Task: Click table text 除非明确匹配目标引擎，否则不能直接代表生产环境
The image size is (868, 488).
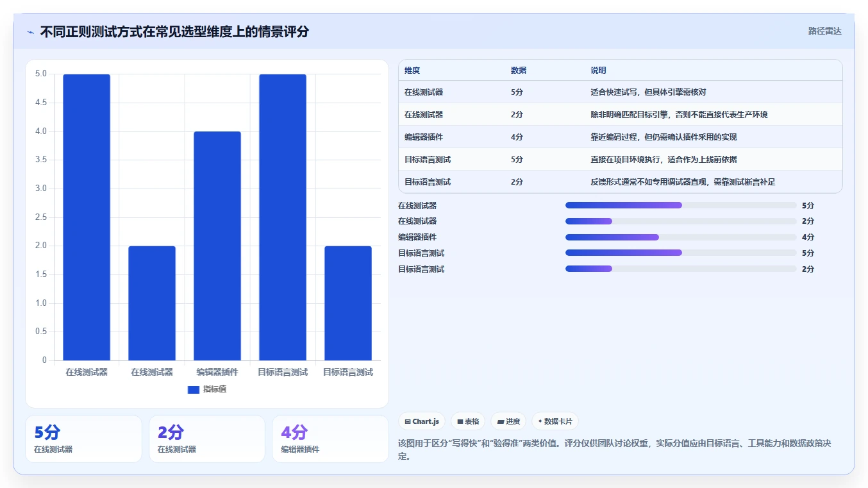Action: pos(679,115)
